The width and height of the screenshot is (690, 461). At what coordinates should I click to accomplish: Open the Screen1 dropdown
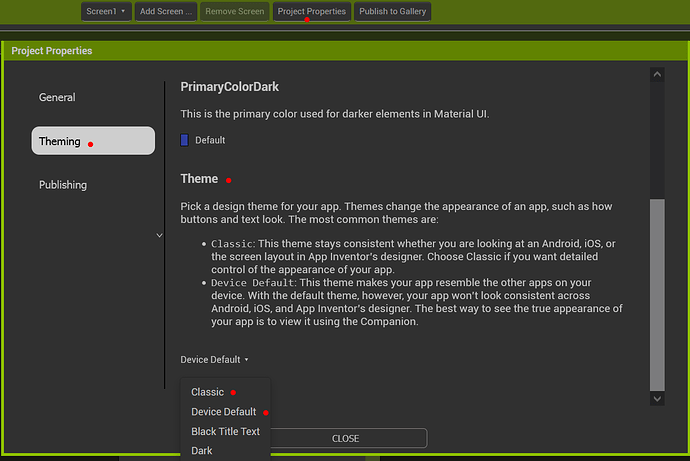tap(106, 11)
